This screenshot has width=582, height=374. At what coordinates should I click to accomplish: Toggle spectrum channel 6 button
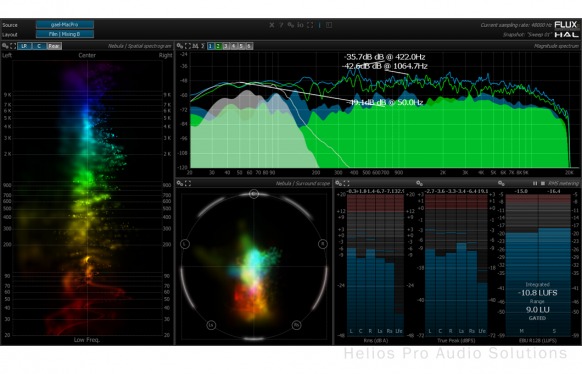tap(249, 46)
